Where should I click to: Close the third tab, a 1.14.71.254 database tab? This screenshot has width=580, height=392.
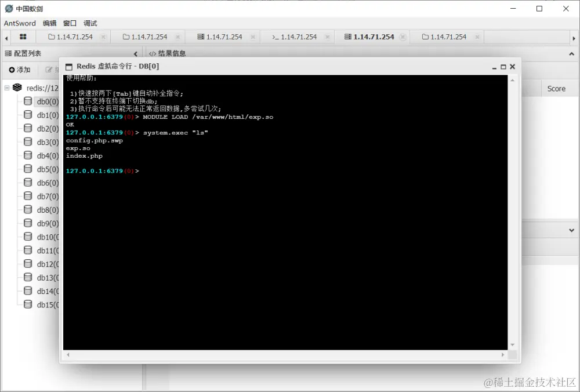[x=253, y=37]
